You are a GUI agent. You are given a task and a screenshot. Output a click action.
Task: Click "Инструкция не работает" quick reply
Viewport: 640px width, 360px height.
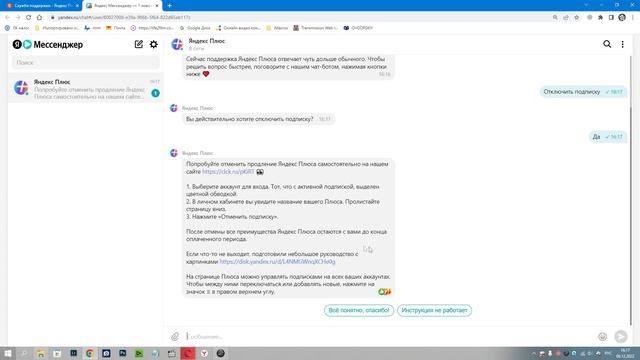pyautogui.click(x=434, y=310)
